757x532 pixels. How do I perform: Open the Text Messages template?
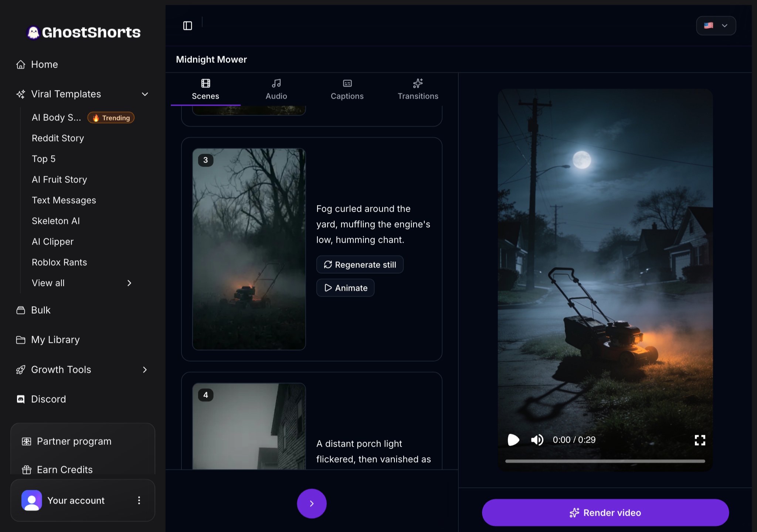click(x=64, y=200)
